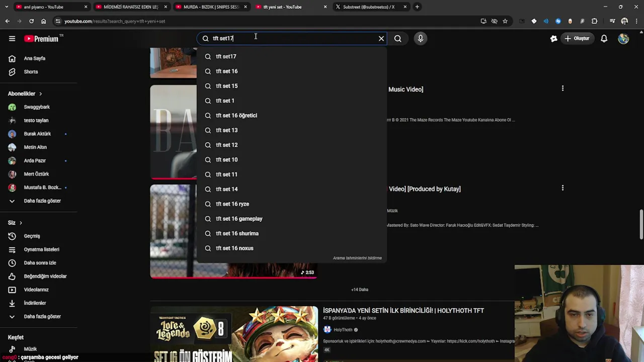Expand the Siz section chevron
Image resolution: width=644 pixels, height=362 pixels.
pyautogui.click(x=21, y=223)
